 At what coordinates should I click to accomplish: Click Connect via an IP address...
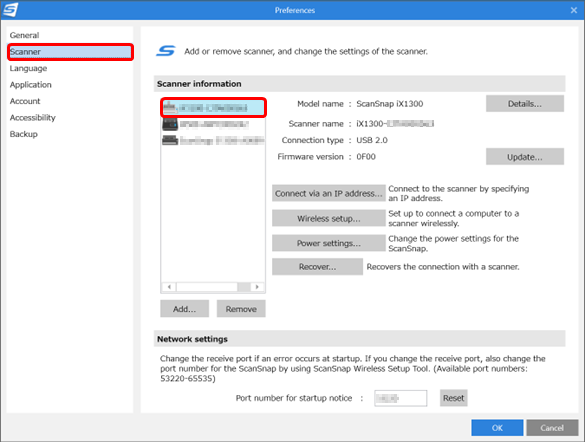click(329, 193)
